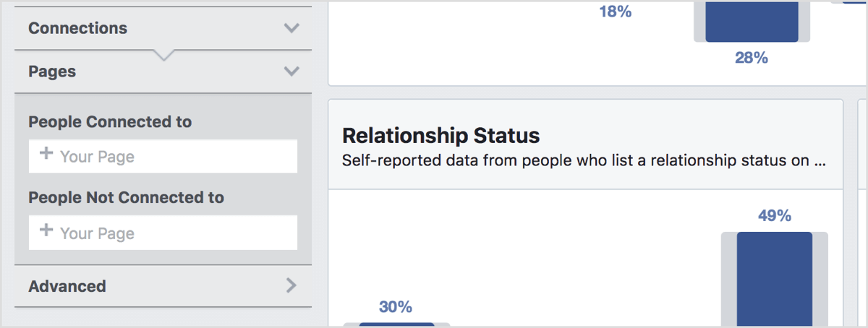Select the Connections section header label
The image size is (868, 328).
77,28
